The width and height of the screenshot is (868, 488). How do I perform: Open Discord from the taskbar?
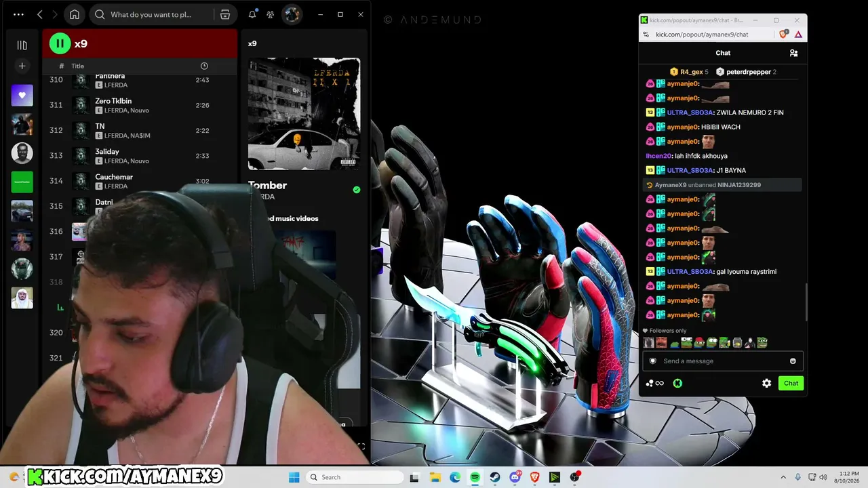(515, 477)
